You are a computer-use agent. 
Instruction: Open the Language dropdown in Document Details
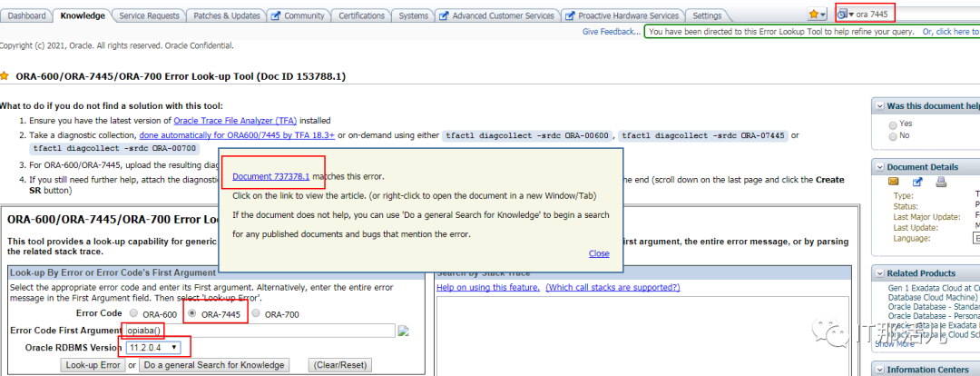point(975,238)
